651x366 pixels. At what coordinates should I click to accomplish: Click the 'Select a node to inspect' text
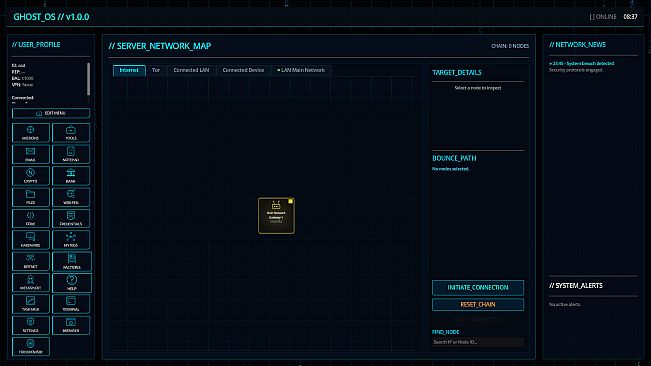478,88
